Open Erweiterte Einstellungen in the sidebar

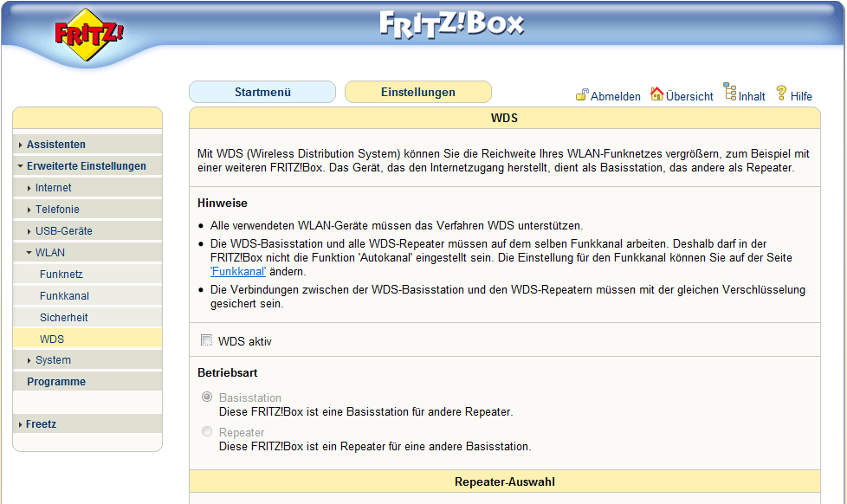87,166
